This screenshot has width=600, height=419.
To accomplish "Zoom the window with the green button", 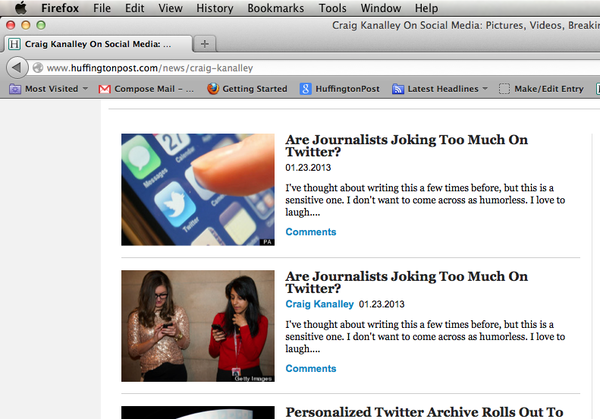I will point(41,25).
